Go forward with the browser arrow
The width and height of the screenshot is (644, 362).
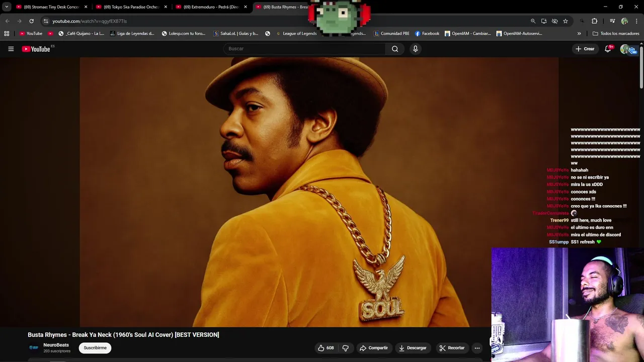19,21
